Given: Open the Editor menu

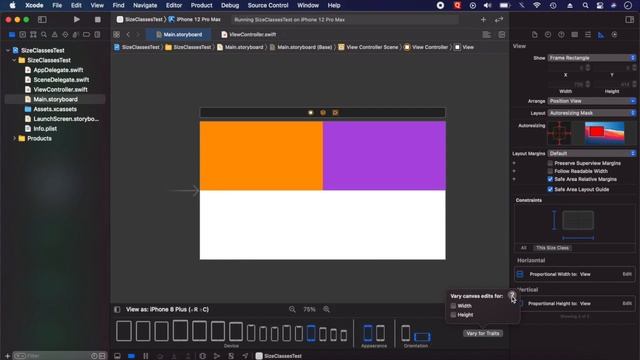Looking at the screenshot, I should point(174,5).
